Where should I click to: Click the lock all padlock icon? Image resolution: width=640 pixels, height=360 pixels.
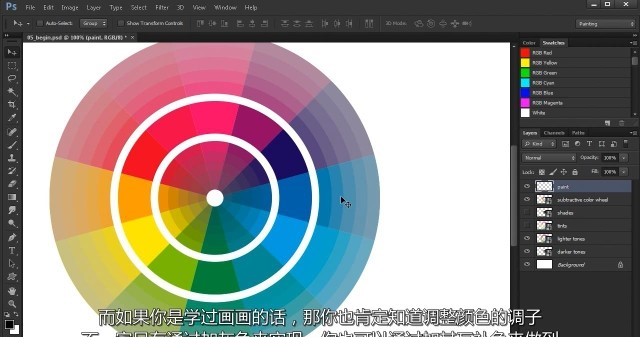pos(575,172)
